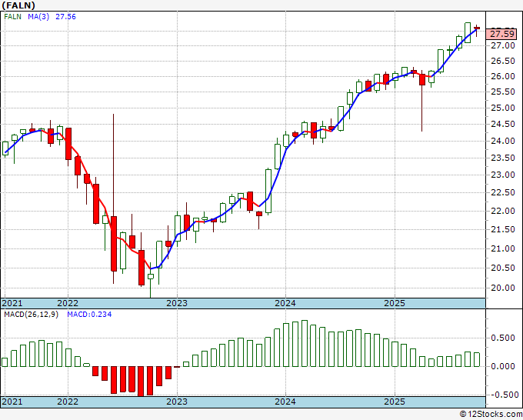This screenshot has height=420, width=523.
Task: Select the FALN legend label
Action: pos(12,17)
